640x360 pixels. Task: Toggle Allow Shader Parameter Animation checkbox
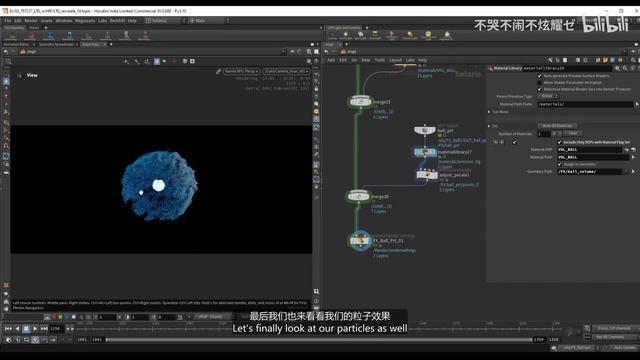point(540,82)
